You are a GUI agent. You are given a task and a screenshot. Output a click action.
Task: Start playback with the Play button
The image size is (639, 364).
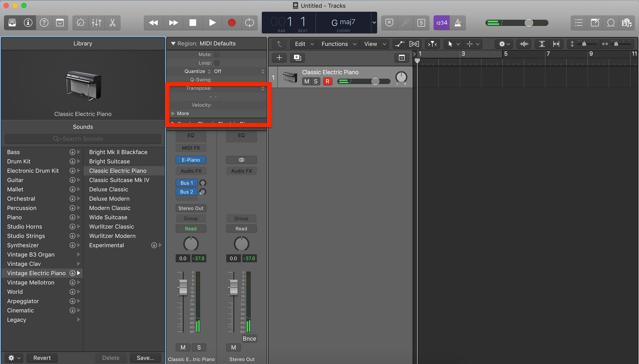point(212,23)
